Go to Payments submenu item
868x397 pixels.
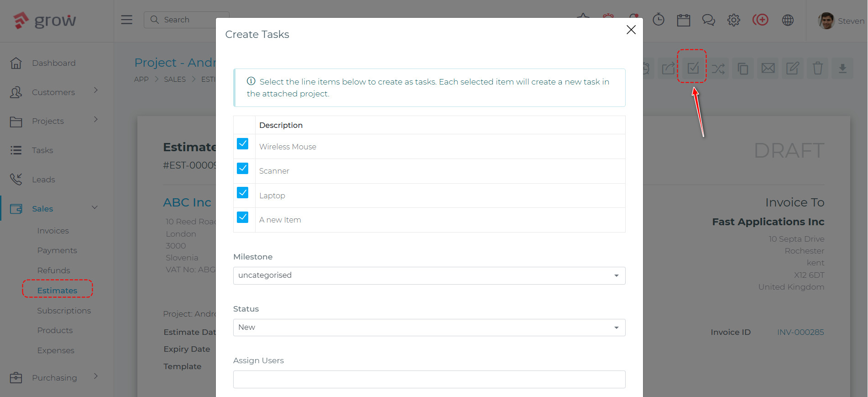57,250
